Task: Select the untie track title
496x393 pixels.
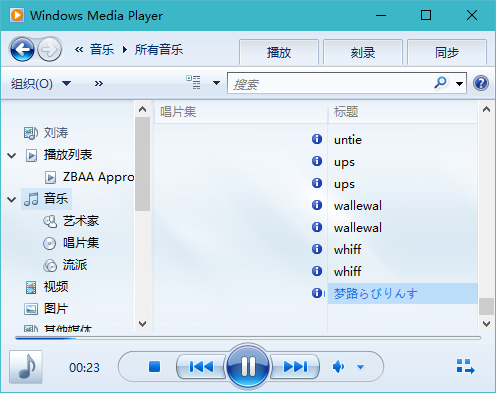Action: (348, 140)
